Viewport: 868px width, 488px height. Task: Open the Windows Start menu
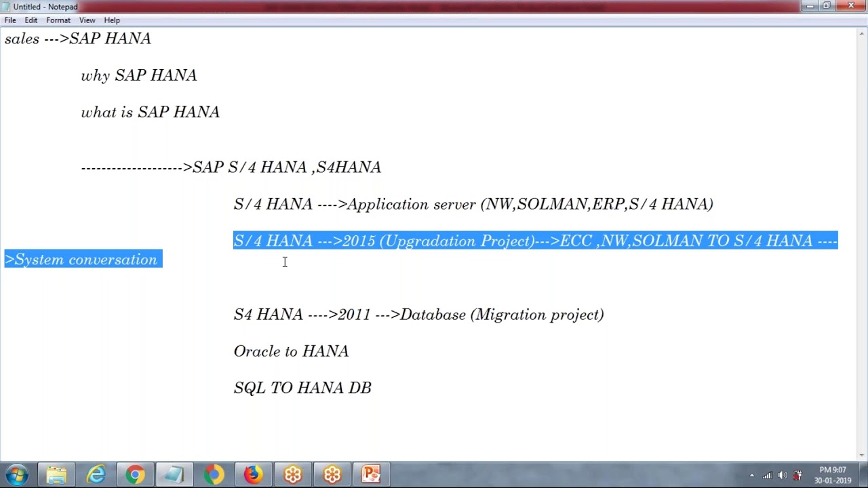pyautogui.click(x=17, y=474)
